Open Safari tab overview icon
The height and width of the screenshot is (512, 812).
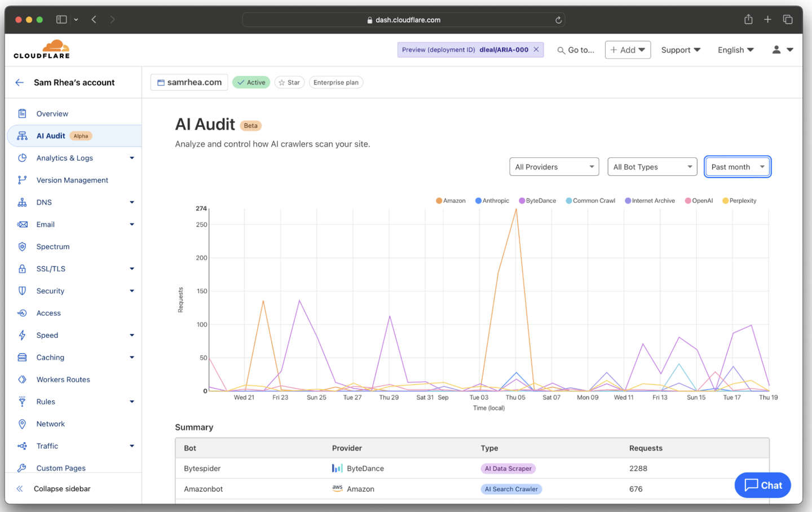coord(788,19)
